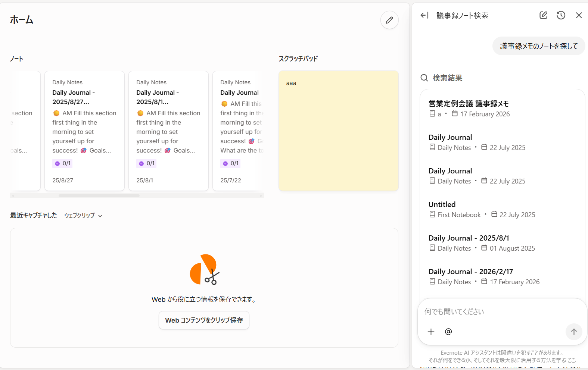The image size is (588, 370).
Task: Open Daily Journal - 2025/8/27 note card
Action: (85, 131)
